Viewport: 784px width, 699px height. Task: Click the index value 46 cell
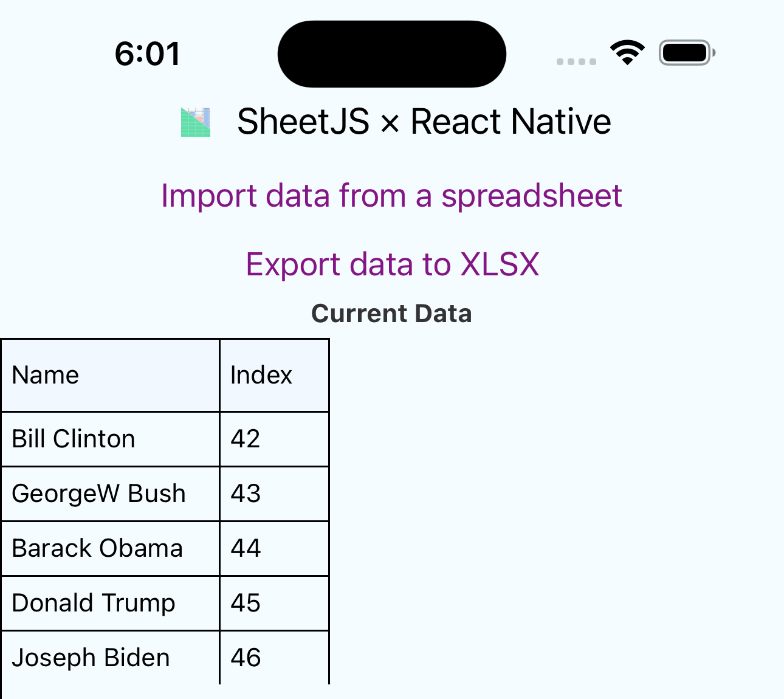(x=273, y=658)
